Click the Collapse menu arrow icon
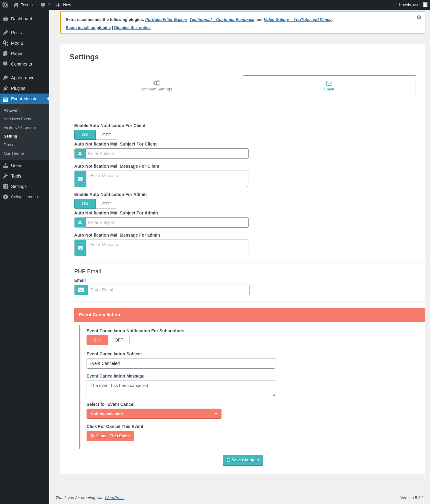430x504 pixels. [x=6, y=197]
